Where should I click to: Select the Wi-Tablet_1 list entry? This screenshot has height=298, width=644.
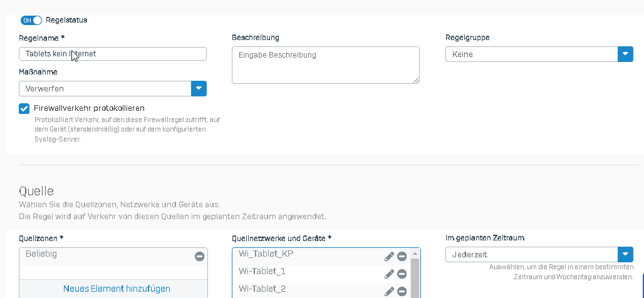tap(301, 272)
